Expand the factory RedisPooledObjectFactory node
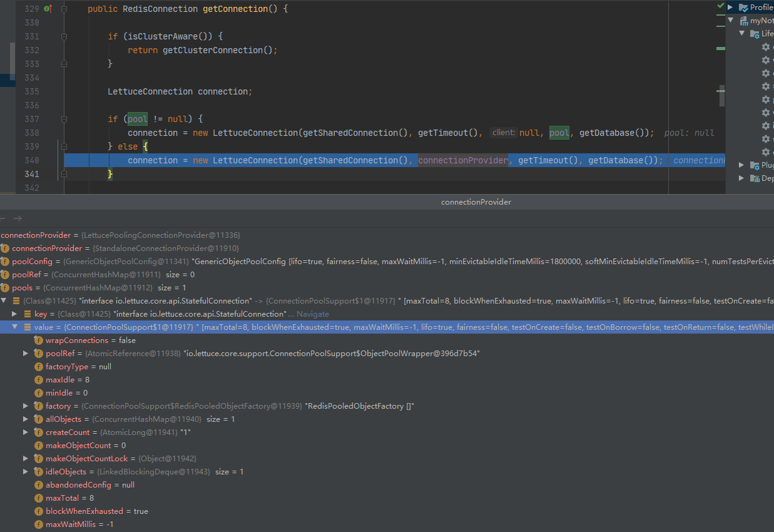 26,406
